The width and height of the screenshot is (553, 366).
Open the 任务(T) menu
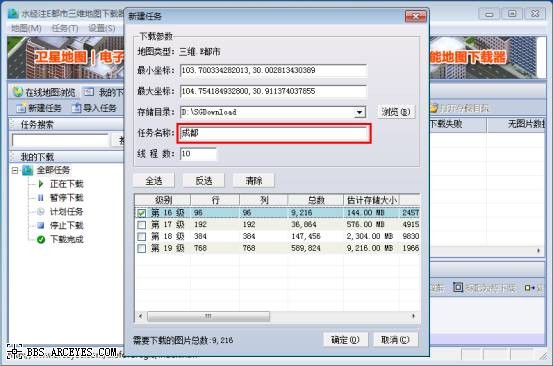click(65, 28)
